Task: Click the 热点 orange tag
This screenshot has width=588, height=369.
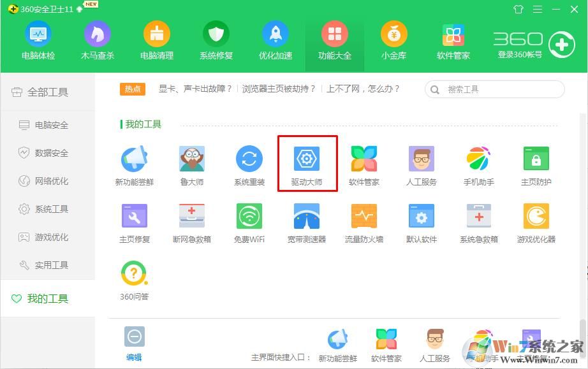Action: click(133, 89)
